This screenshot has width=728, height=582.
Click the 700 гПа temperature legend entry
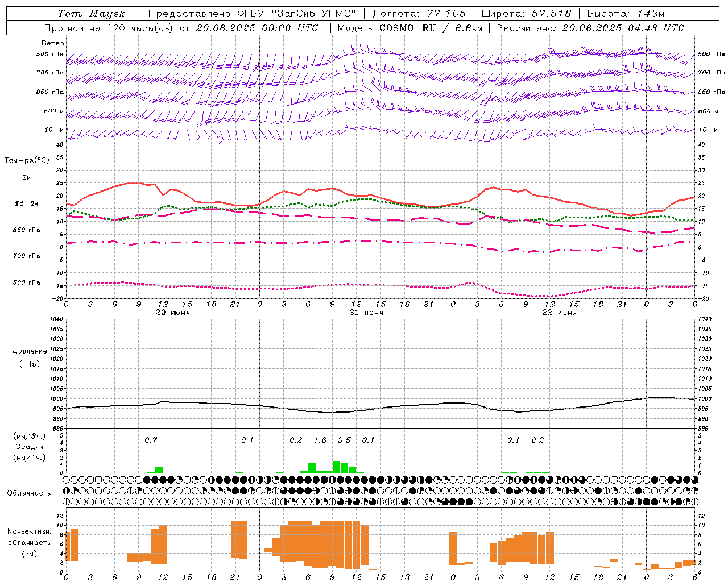[x=27, y=256]
